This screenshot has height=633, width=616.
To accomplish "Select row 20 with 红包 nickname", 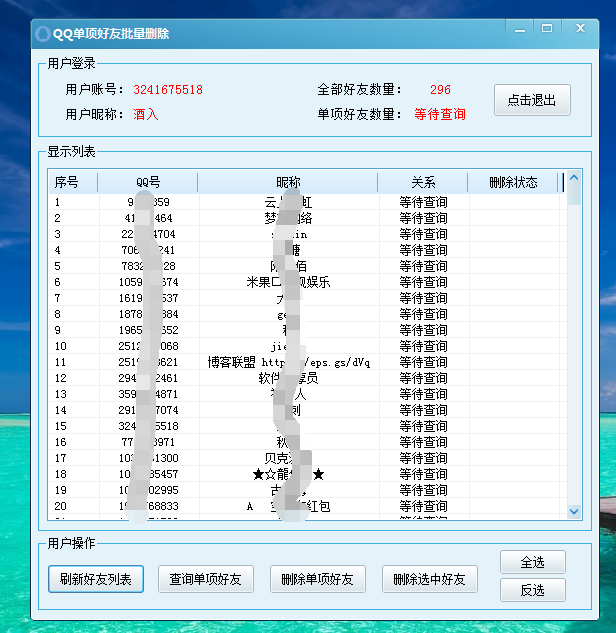I will [308, 506].
